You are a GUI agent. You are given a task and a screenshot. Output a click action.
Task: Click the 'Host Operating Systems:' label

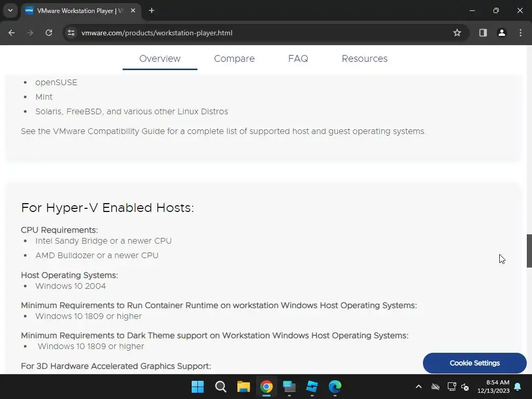[x=70, y=275]
